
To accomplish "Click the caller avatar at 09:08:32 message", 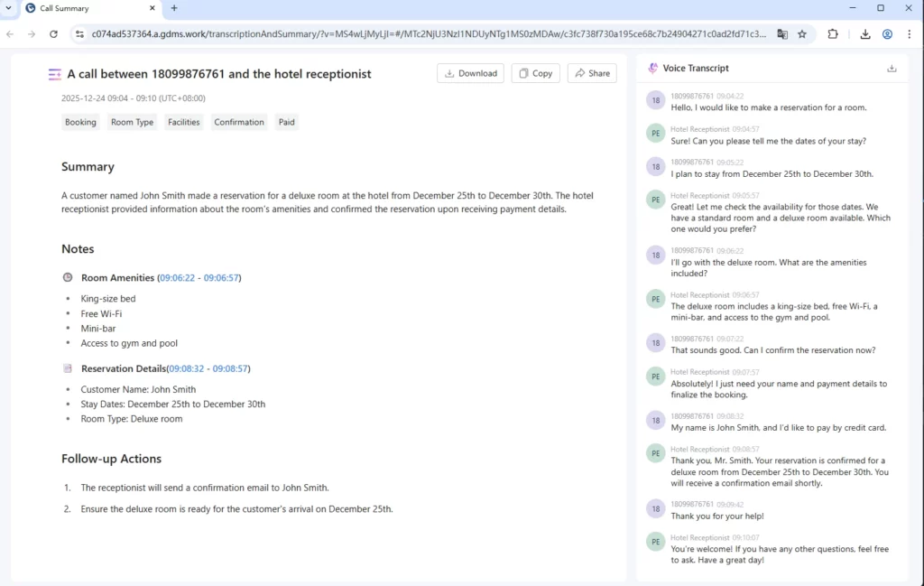I will (655, 420).
